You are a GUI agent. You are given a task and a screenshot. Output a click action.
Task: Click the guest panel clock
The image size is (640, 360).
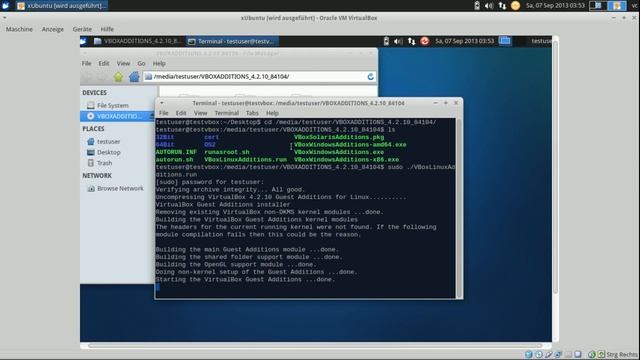click(464, 41)
